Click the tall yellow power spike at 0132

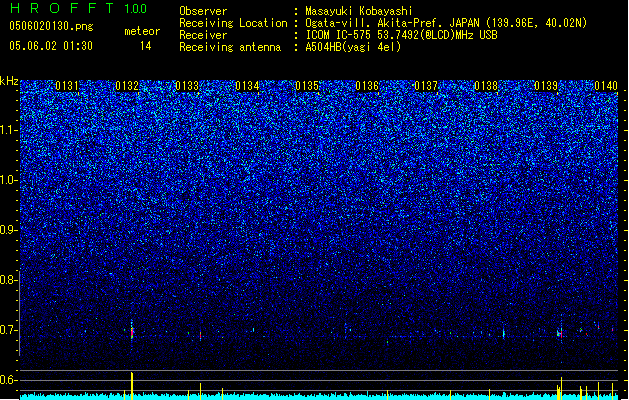coord(132,386)
